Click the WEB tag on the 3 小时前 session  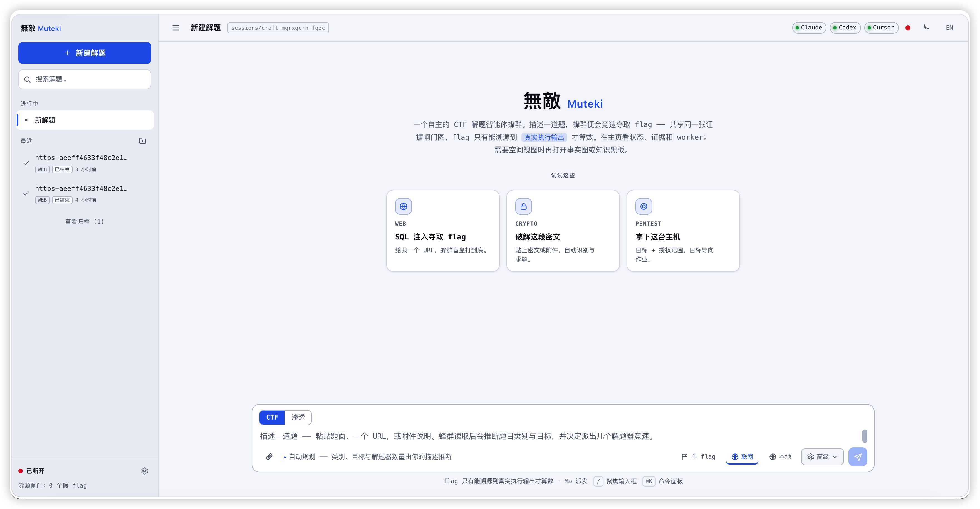coord(42,169)
